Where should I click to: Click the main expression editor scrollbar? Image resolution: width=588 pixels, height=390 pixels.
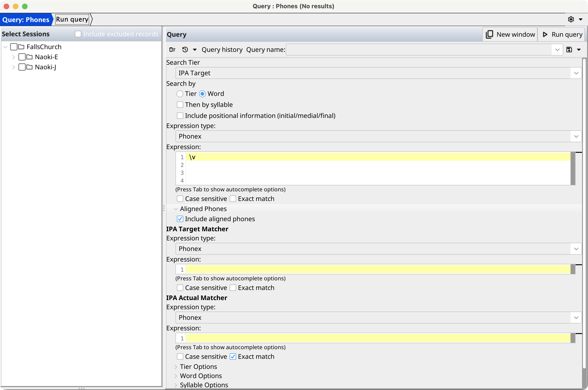pos(573,168)
